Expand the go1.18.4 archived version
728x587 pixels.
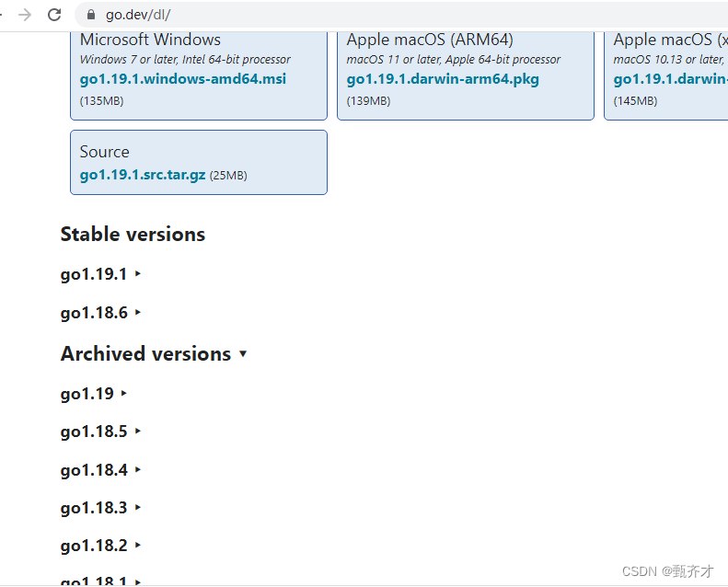100,469
